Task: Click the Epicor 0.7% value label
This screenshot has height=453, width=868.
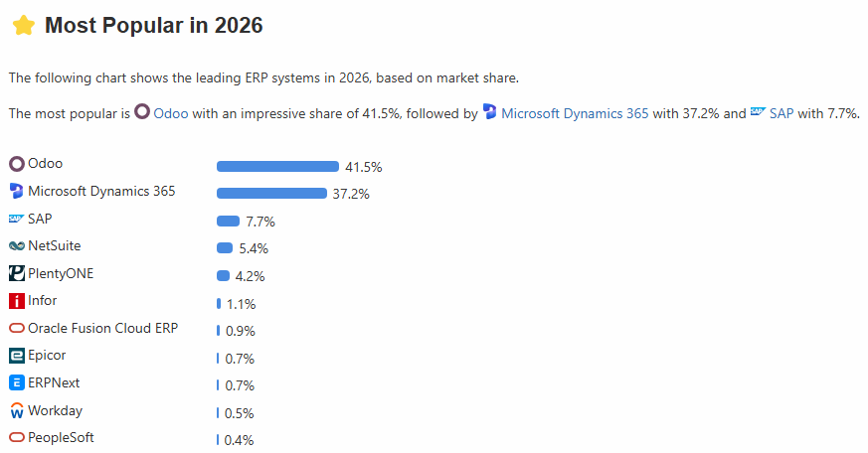Action: (240, 359)
